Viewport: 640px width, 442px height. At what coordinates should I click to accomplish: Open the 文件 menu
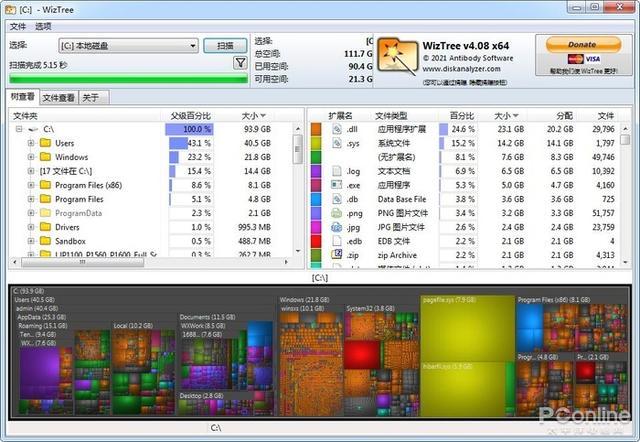pos(18,27)
